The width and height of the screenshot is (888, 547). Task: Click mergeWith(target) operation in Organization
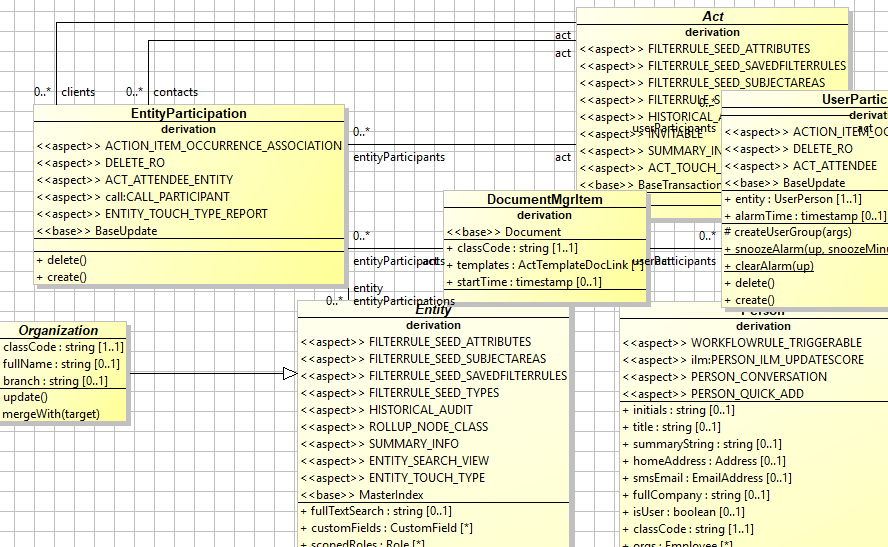pos(44,413)
